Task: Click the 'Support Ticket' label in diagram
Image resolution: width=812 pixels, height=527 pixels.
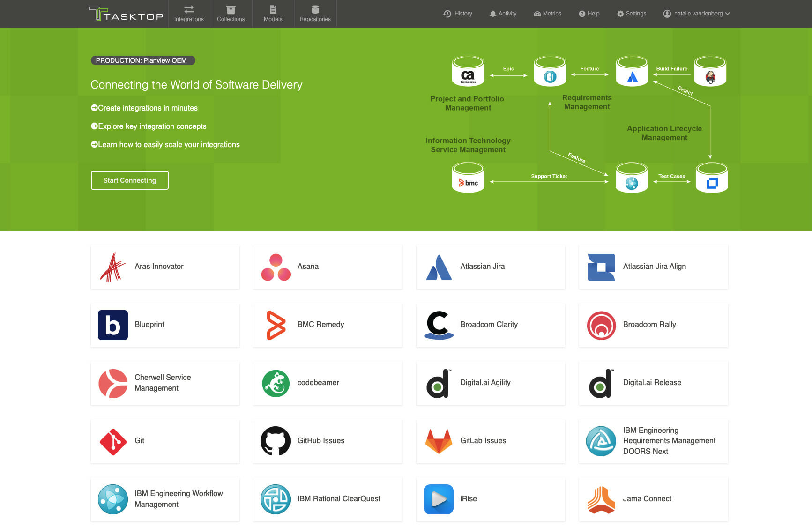Action: pyautogui.click(x=549, y=176)
